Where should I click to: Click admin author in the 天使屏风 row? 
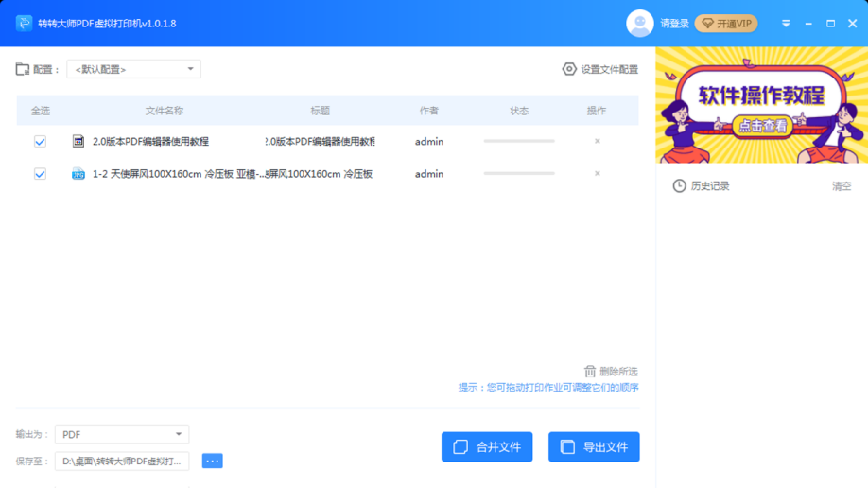(429, 174)
